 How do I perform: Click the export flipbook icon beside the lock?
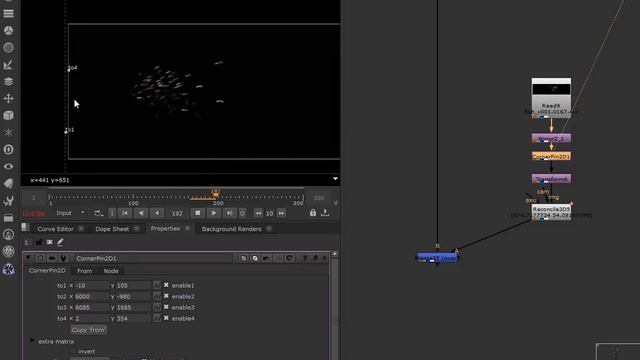tap(325, 213)
